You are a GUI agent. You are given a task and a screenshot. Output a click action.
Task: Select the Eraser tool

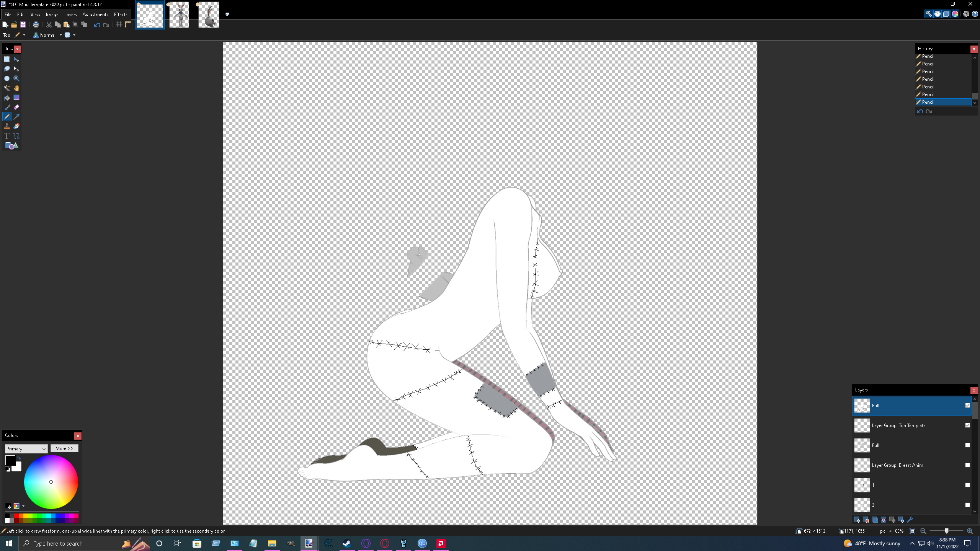pos(16,107)
